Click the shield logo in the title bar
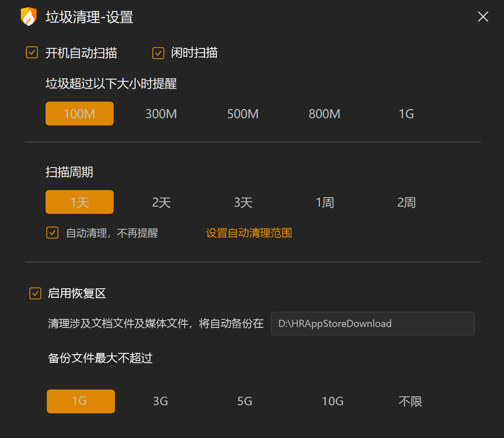Image resolution: width=504 pixels, height=438 pixels. [x=29, y=17]
